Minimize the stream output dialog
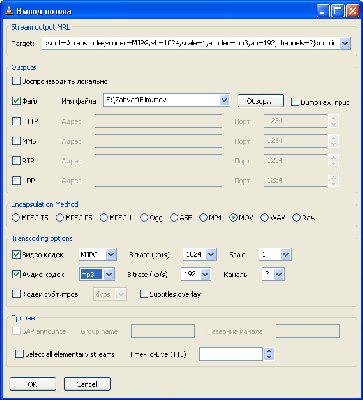This screenshot has width=363, height=400. pyautogui.click(x=323, y=11)
